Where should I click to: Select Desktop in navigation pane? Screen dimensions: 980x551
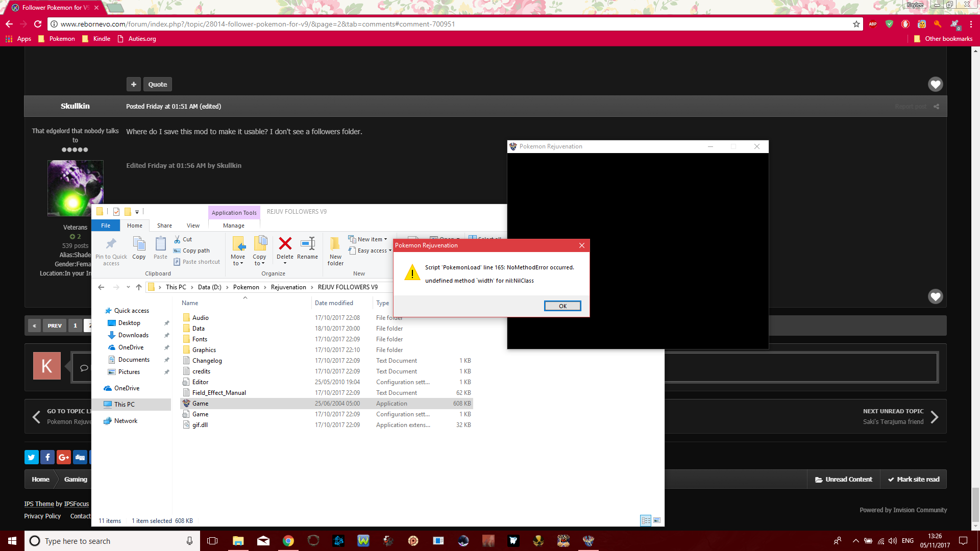click(x=129, y=323)
